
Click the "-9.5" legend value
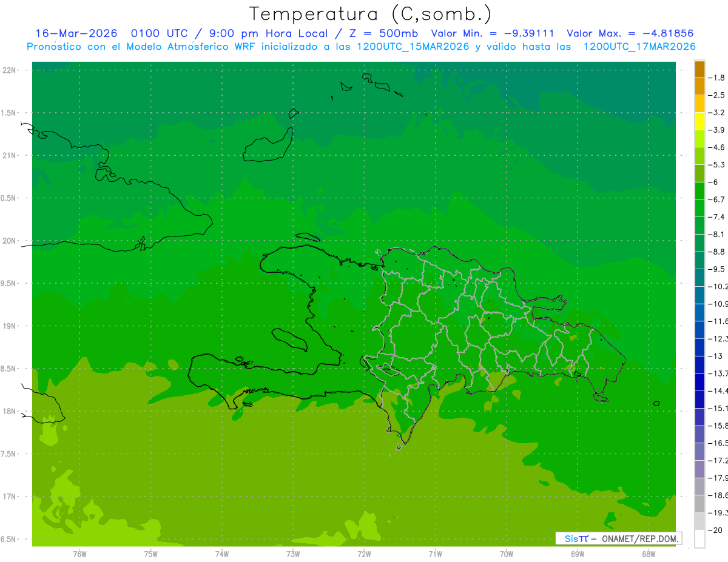point(716,269)
